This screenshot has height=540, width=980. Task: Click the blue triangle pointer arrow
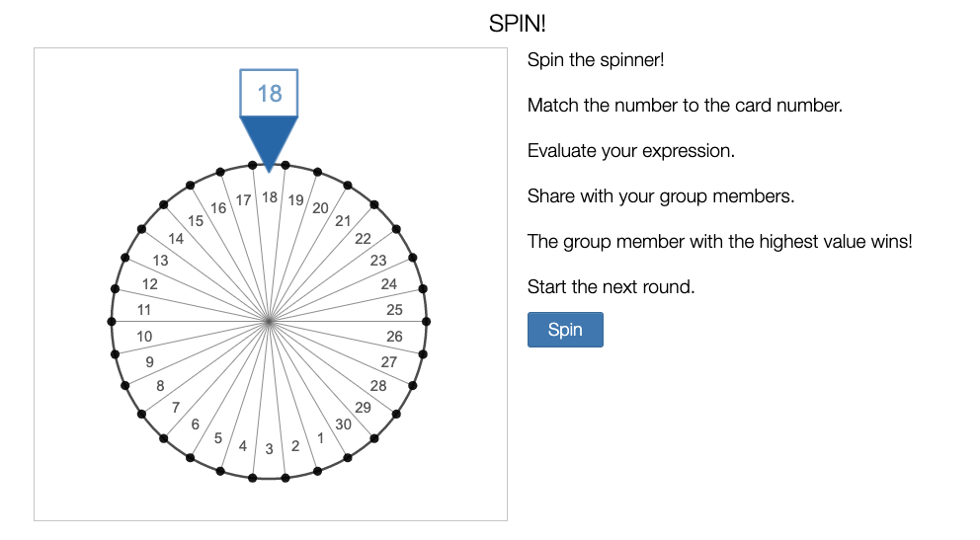[269, 138]
